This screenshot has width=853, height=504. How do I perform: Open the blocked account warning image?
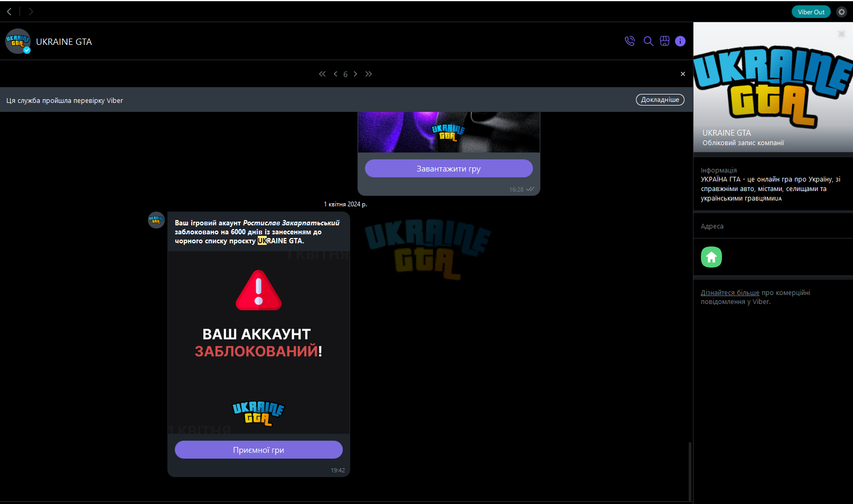[x=259, y=342]
